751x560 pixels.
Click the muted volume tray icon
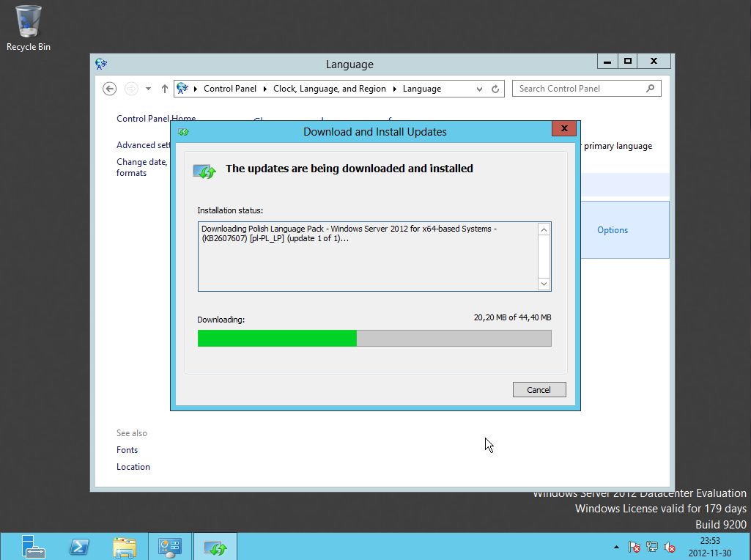(670, 547)
